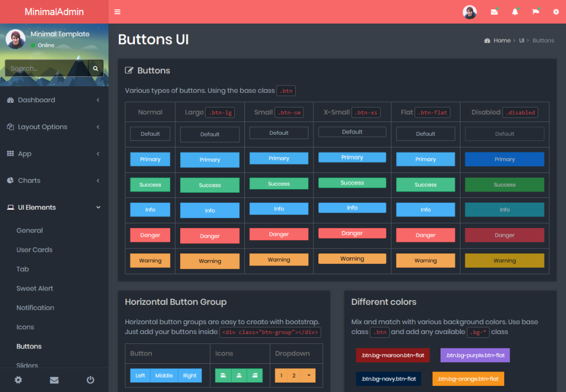Click the UI Elements laptop icon in sidebar
The width and height of the screenshot is (566, 392).
pos(11,208)
